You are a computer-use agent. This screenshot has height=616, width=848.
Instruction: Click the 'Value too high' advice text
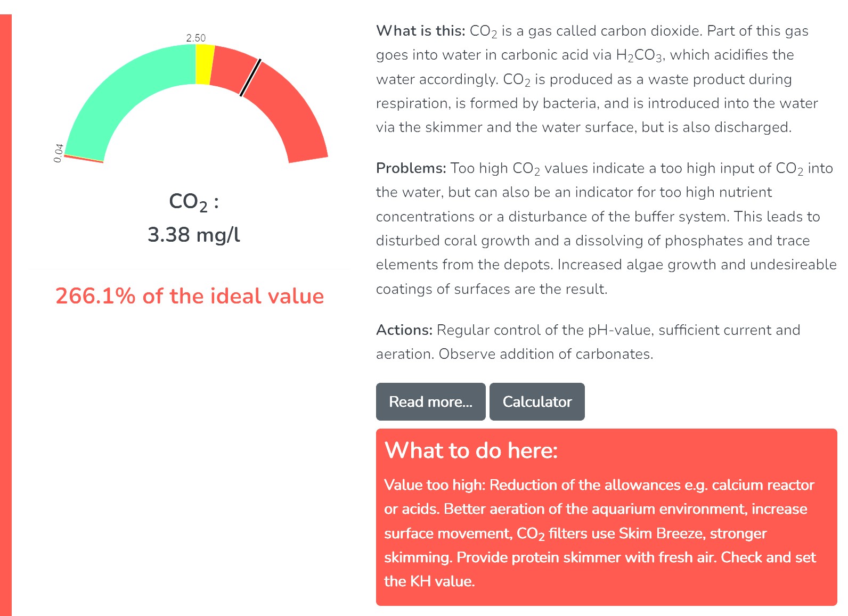434,485
